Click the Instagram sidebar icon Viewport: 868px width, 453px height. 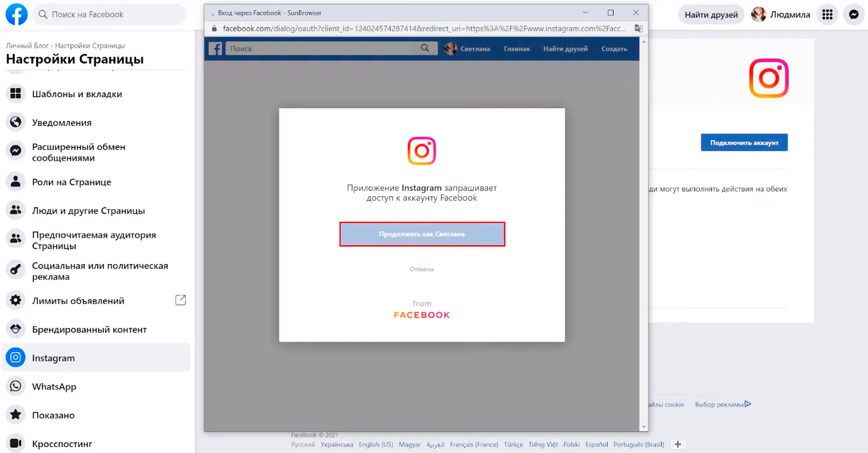point(16,358)
